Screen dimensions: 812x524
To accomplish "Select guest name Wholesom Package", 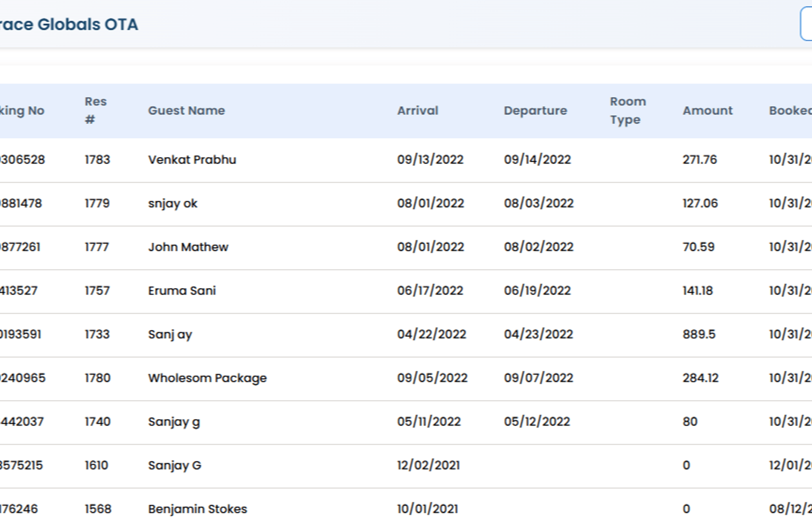I will coord(207,378).
